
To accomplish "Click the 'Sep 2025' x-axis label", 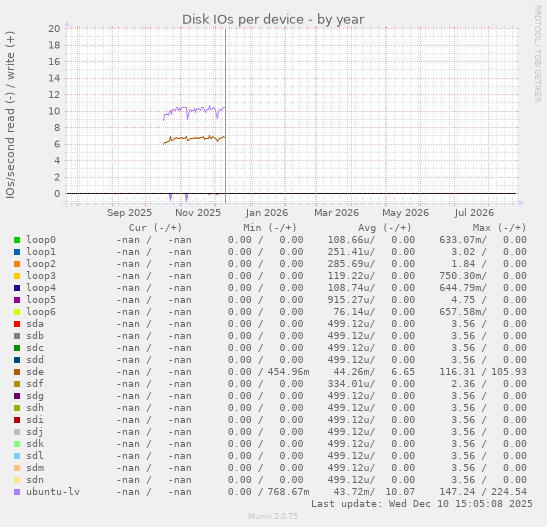I will click(x=129, y=213).
